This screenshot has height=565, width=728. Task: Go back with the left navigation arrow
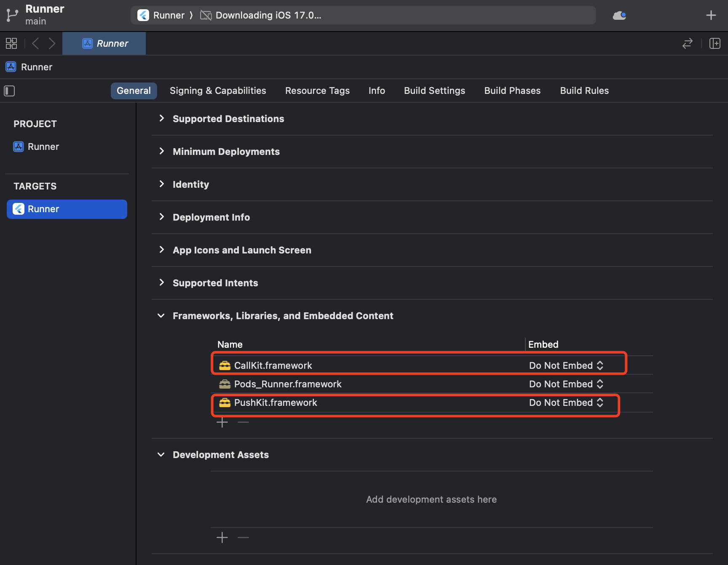[36, 43]
